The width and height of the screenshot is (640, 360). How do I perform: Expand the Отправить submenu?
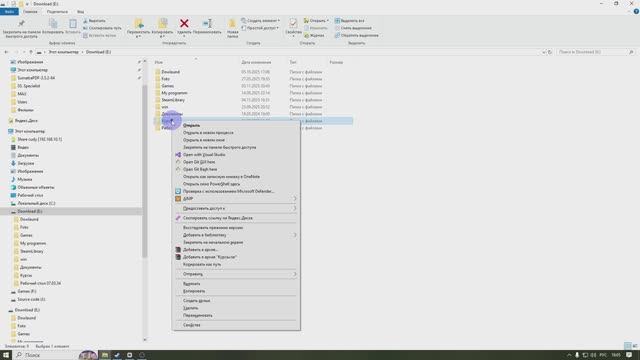tap(236, 274)
